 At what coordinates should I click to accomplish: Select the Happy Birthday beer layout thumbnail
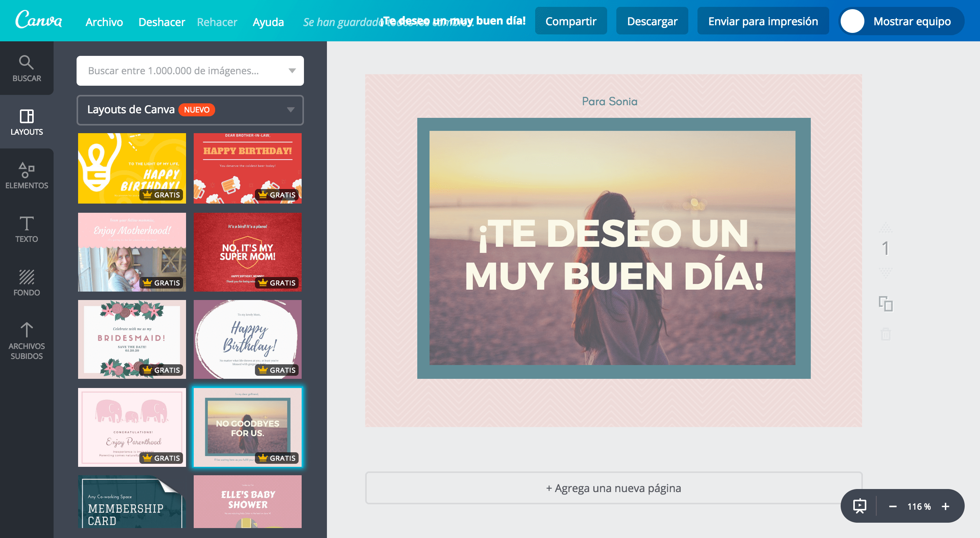click(x=247, y=168)
